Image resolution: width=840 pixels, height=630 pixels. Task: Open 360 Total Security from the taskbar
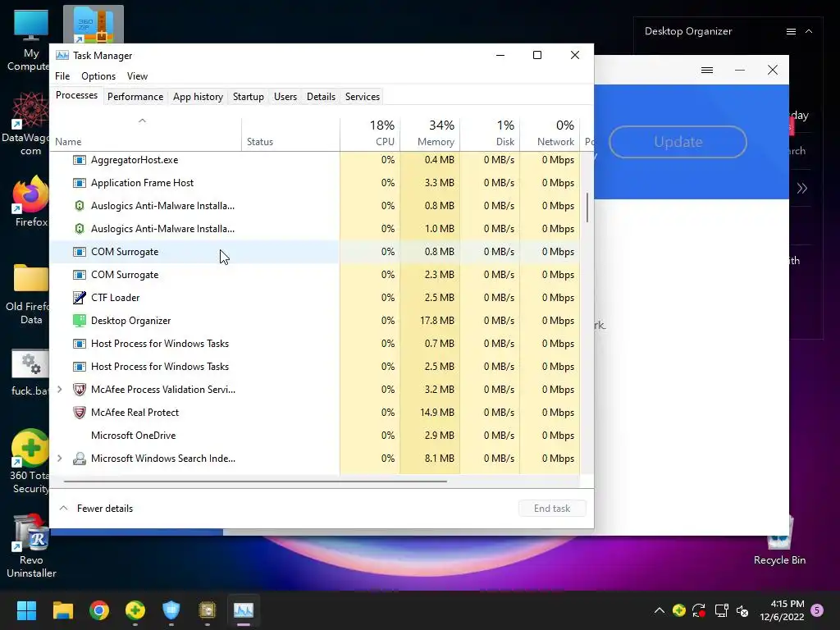pos(135,610)
